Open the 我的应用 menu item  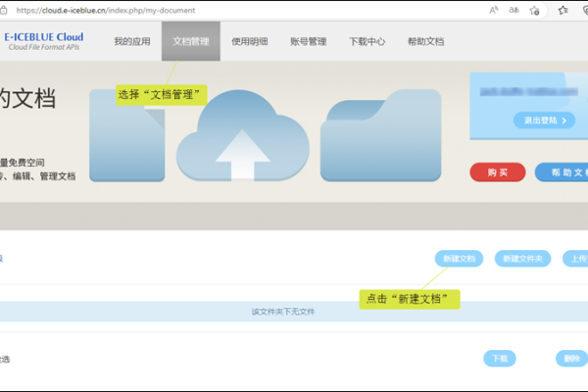pos(132,41)
